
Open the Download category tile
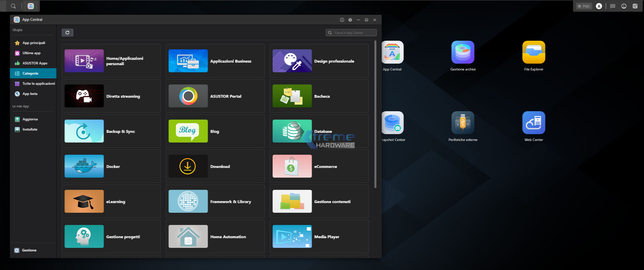pos(215,166)
